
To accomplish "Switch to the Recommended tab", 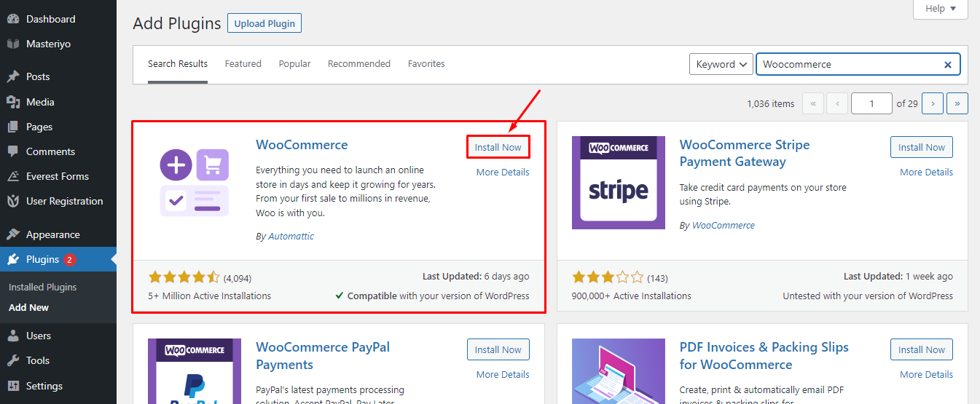I will pyautogui.click(x=359, y=64).
